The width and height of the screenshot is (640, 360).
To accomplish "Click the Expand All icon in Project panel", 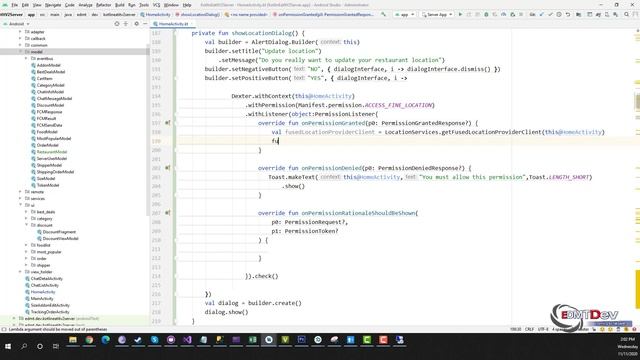I will coord(126,24).
